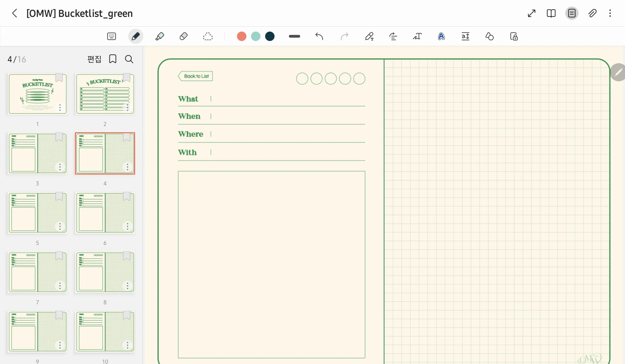The image size is (625, 364).
Task: Follow the Back to List link
Action: click(196, 76)
